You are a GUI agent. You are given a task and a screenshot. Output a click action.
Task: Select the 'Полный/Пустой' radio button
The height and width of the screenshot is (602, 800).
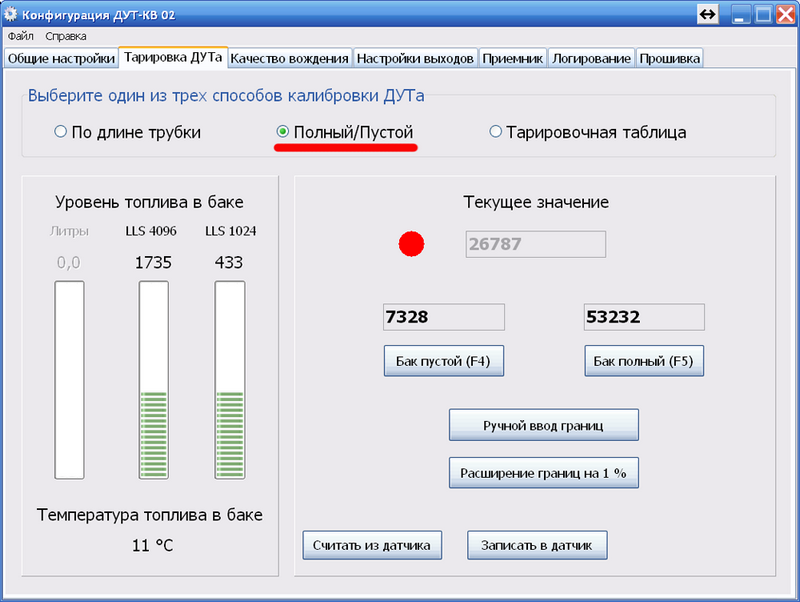(282, 132)
